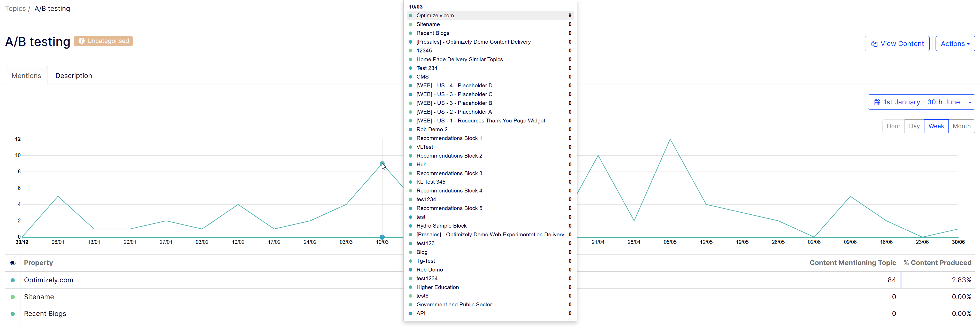Click the Optimizely.com row color dot
Viewport: 980px width, 326px height.
(x=13, y=280)
